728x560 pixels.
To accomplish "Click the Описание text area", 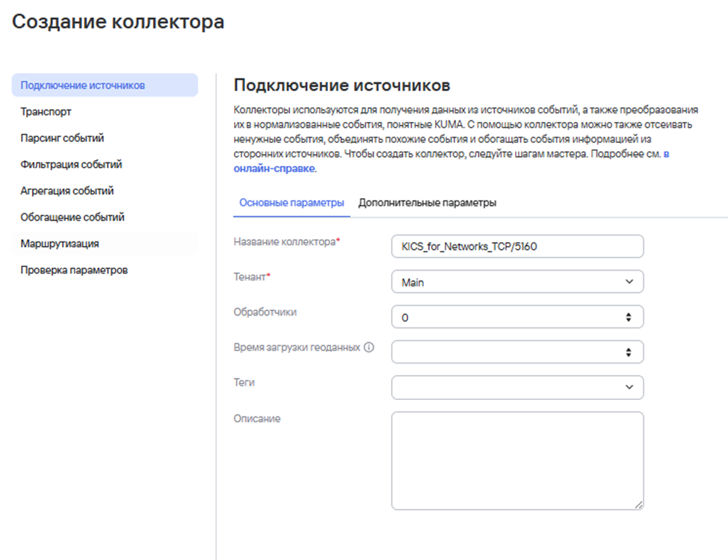I will (x=516, y=456).
